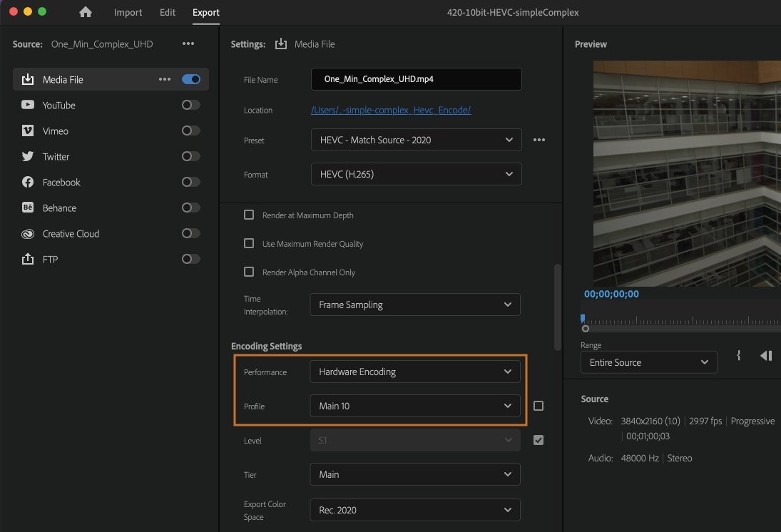Click the source name One_Min_Complex_UHD
Screen dimensions: 781x532
tap(101, 44)
